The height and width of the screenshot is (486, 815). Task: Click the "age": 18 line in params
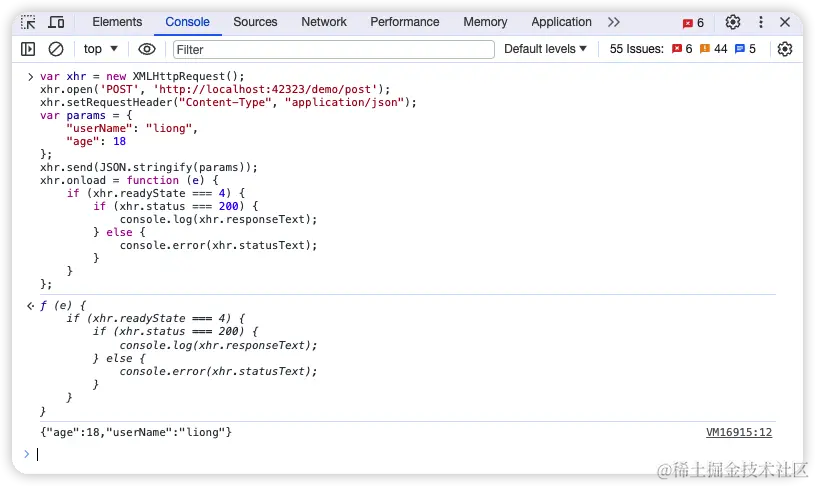pyautogui.click(x=96, y=141)
